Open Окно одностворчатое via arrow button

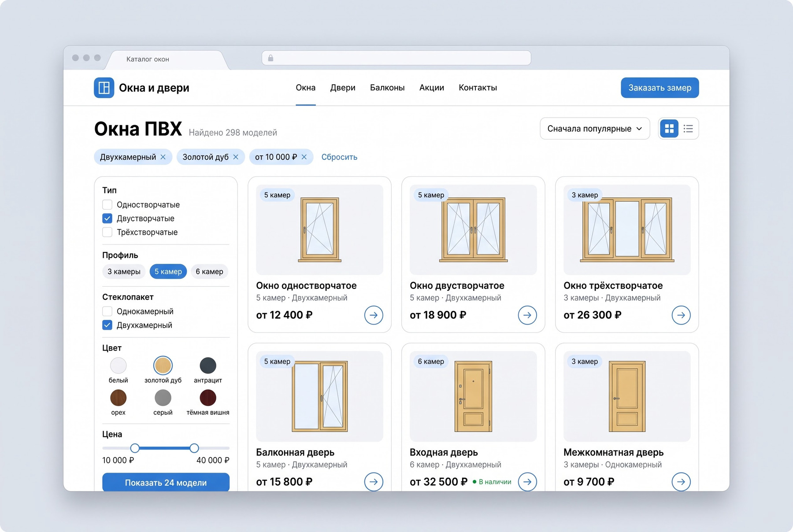[374, 315]
